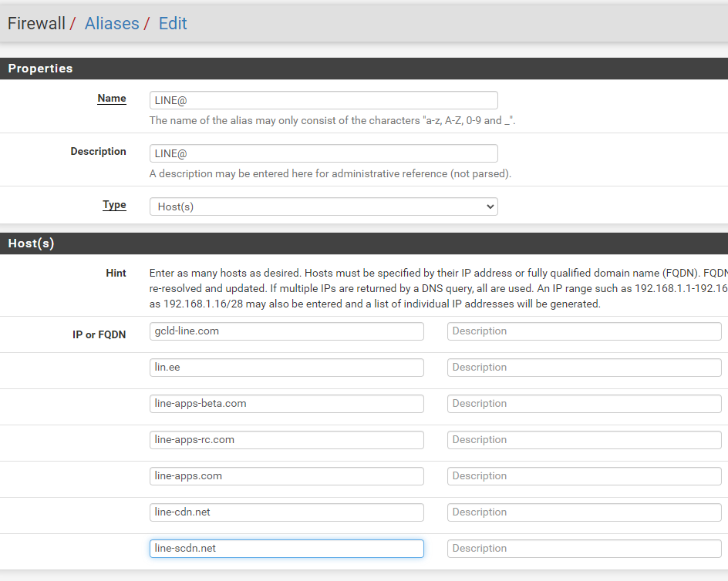Viewport: 728px width, 581px height.
Task: Click Description field beside line-apps.com
Action: [584, 476]
